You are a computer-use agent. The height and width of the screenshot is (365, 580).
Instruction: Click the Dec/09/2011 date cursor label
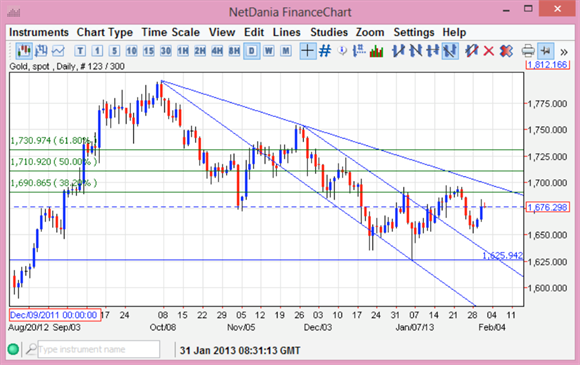click(x=55, y=315)
